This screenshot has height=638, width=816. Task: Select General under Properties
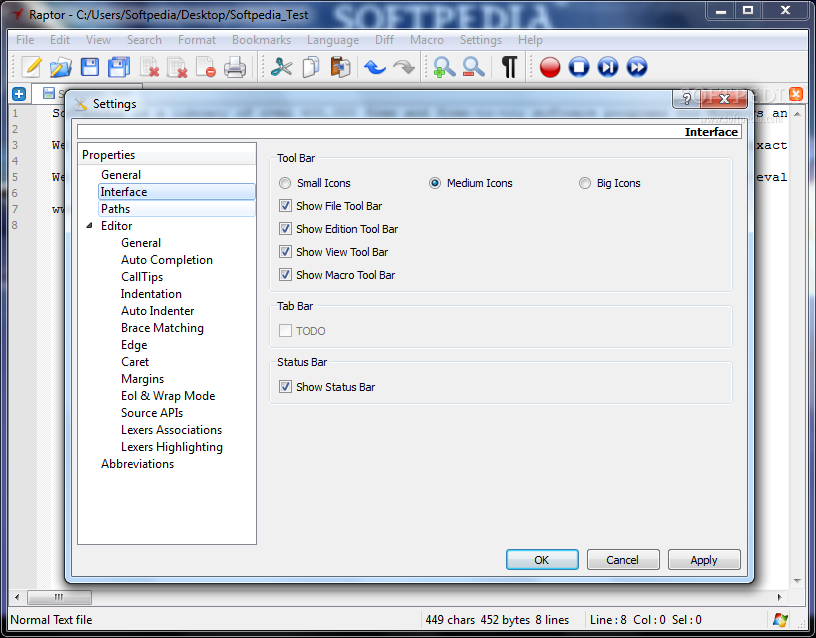click(x=121, y=175)
